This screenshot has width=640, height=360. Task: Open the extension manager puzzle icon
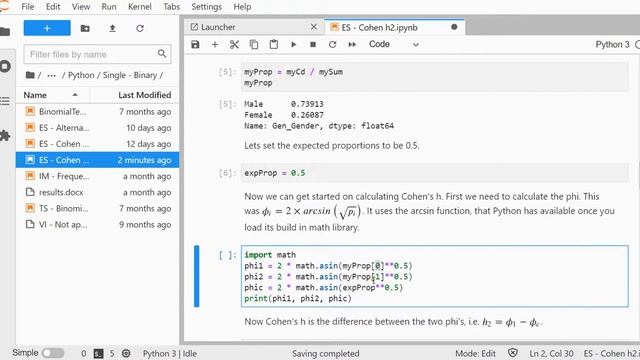[x=5, y=136]
